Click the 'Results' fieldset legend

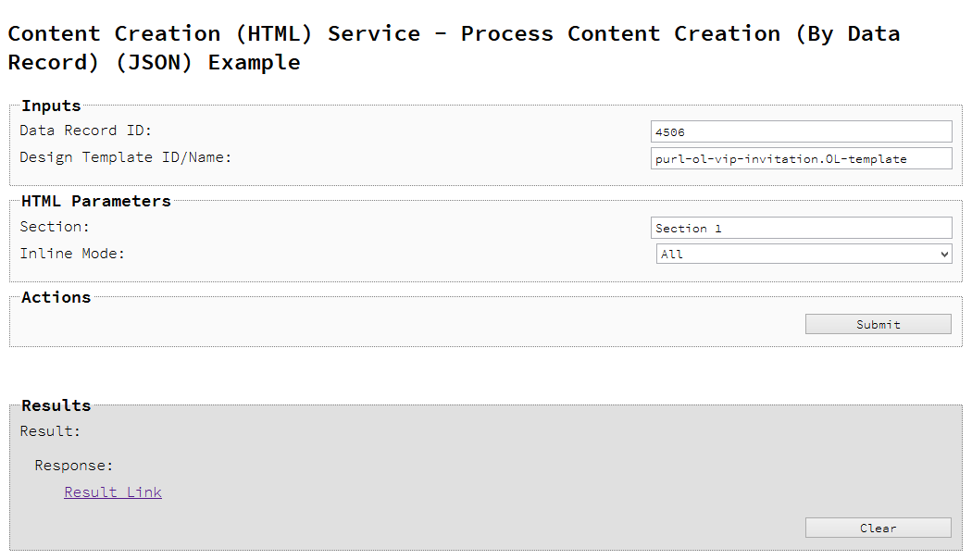pyautogui.click(x=56, y=405)
